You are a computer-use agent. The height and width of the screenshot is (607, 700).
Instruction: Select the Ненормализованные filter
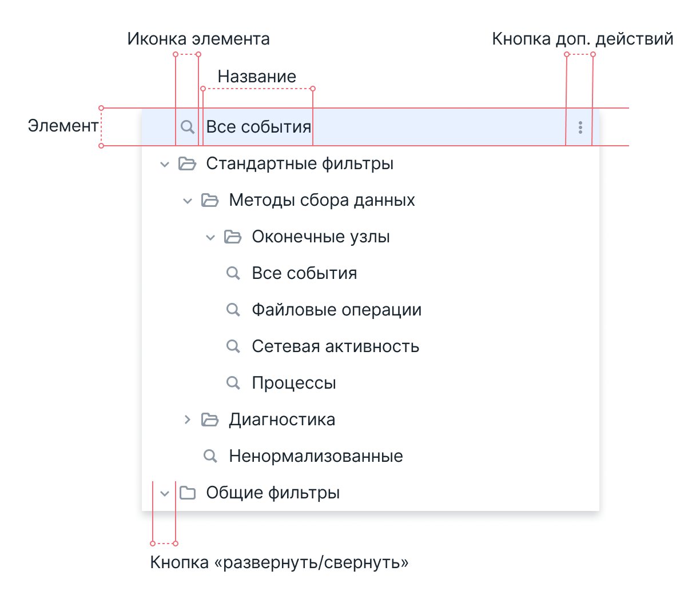tap(316, 456)
